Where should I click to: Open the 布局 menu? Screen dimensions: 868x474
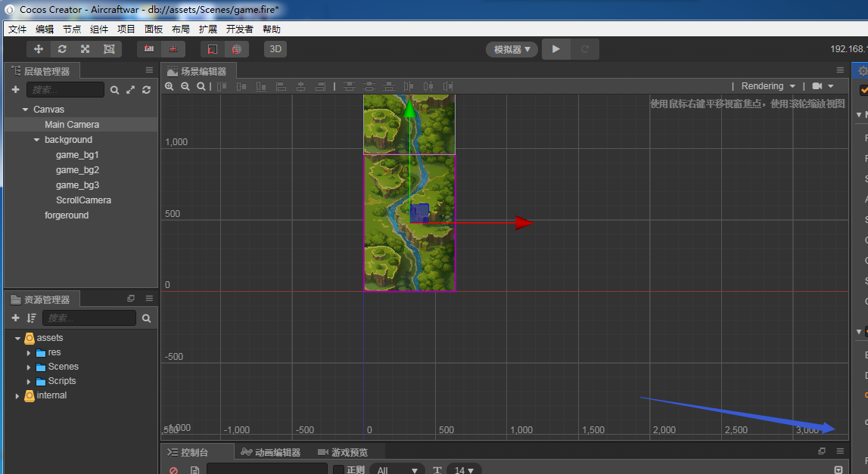180,29
